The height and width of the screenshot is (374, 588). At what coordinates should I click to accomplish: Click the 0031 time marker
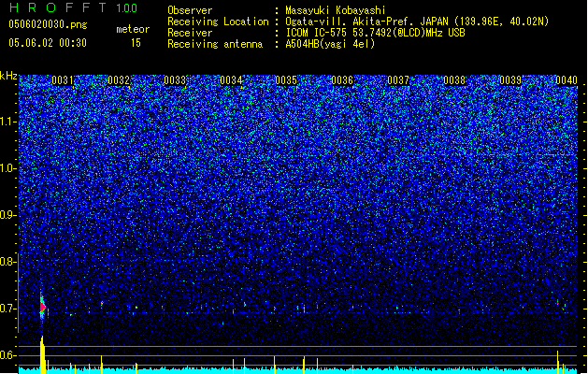click(63, 80)
